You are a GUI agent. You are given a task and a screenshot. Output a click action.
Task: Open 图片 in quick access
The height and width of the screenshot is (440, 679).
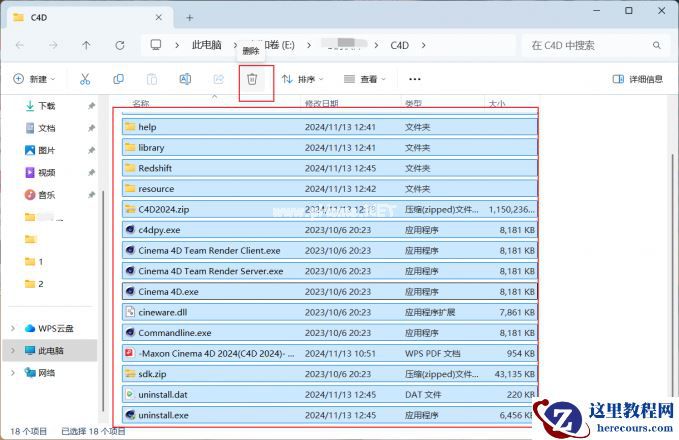[46, 150]
